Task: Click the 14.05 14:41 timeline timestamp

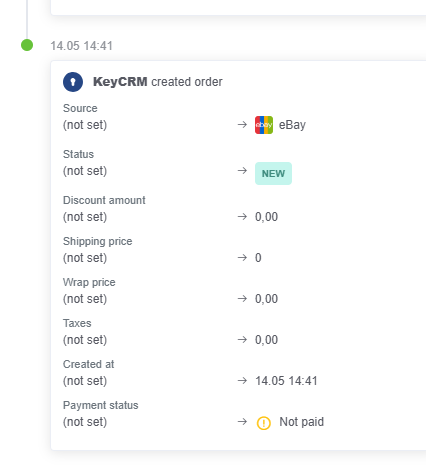Action: coord(82,46)
